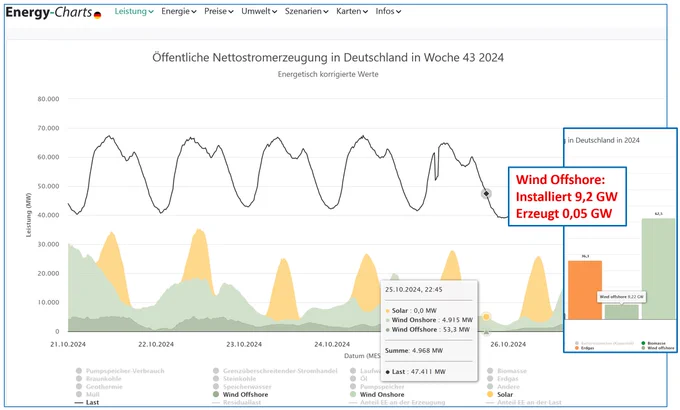
Task: Open the Infos dropdown
Action: tap(388, 11)
